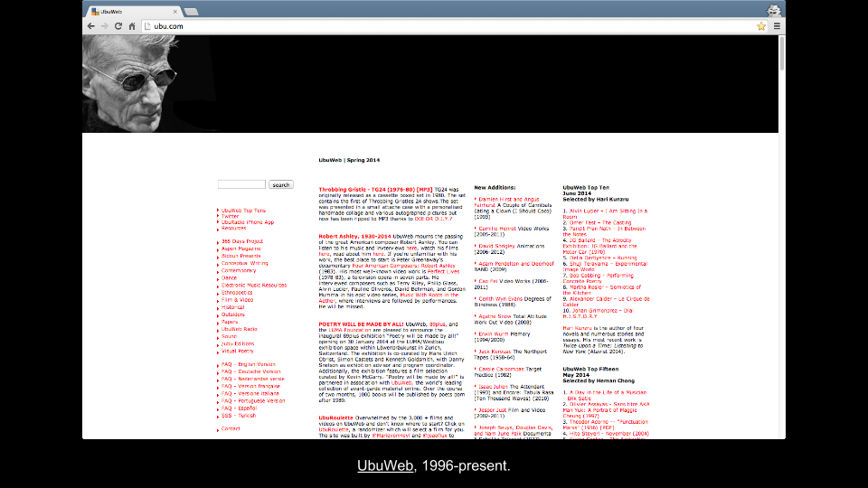Image resolution: width=868 pixels, height=488 pixels.
Task: Open the Erwin Wurm new addition
Action: (493, 334)
